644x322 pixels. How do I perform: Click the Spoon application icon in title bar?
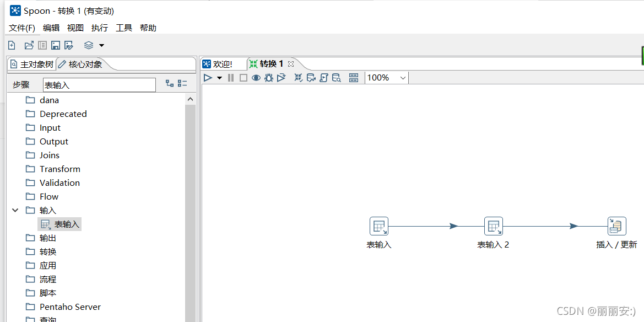tap(15, 10)
